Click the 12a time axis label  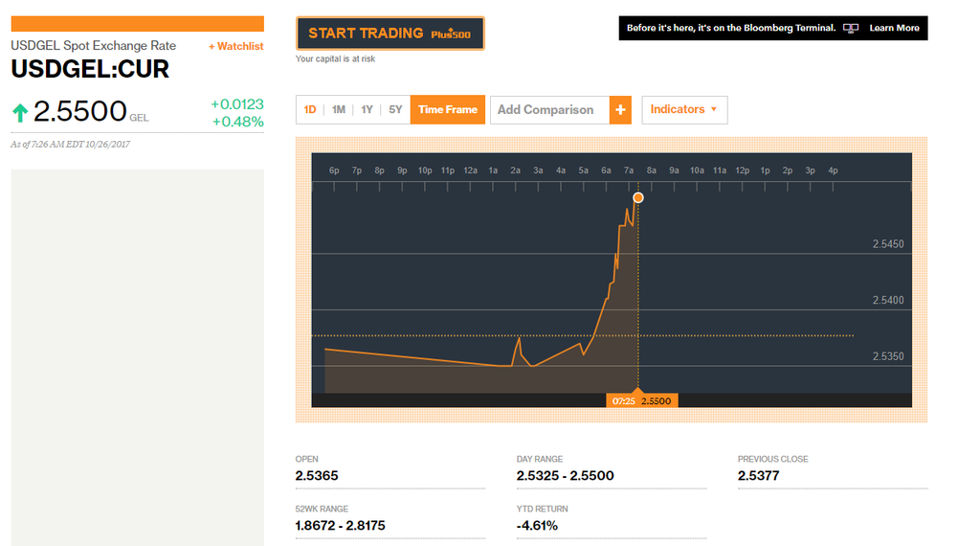pyautogui.click(x=470, y=171)
